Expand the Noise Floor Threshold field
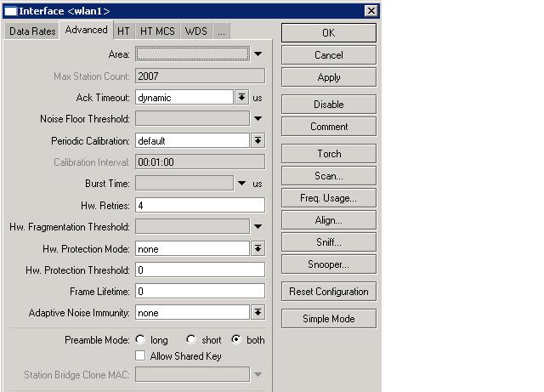 [x=258, y=119]
